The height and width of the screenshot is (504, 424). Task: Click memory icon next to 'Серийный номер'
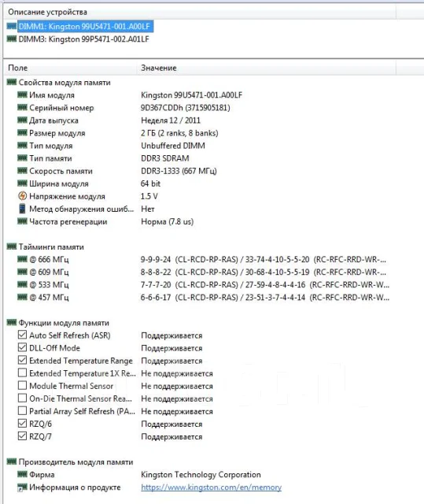(22, 107)
